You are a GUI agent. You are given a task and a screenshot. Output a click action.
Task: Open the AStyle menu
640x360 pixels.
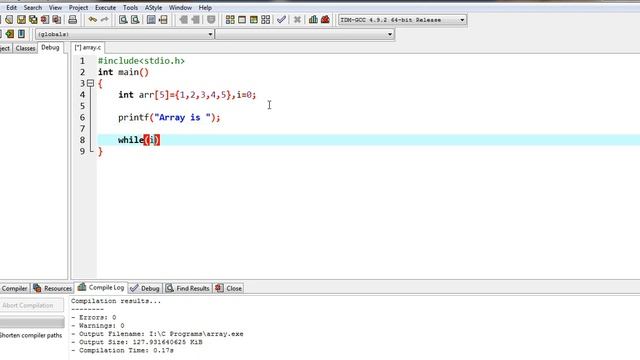pos(153,7)
